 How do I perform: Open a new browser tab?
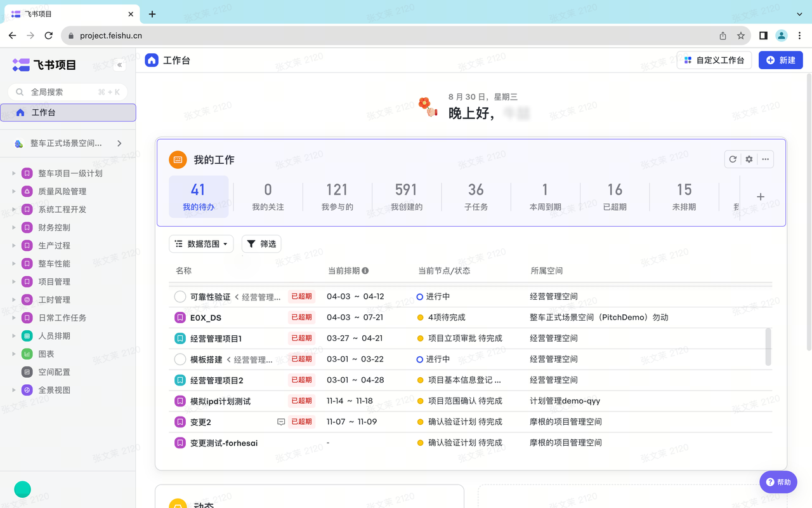pyautogui.click(x=152, y=14)
